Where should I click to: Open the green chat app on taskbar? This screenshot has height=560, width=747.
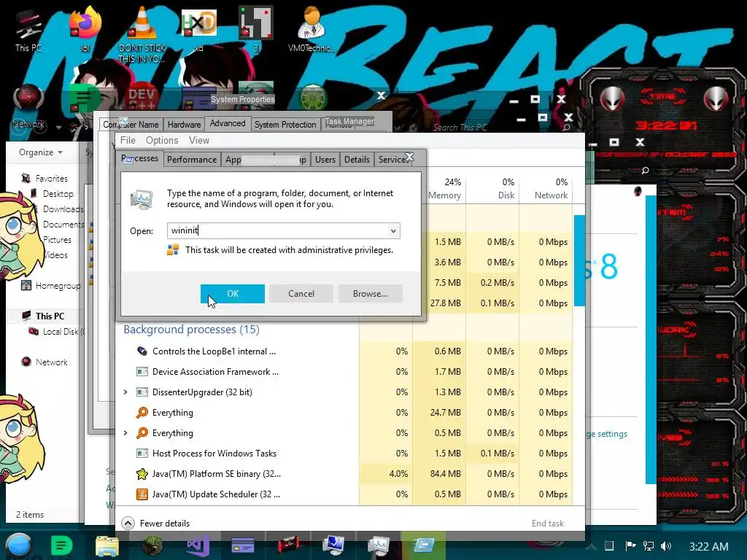coord(61,545)
